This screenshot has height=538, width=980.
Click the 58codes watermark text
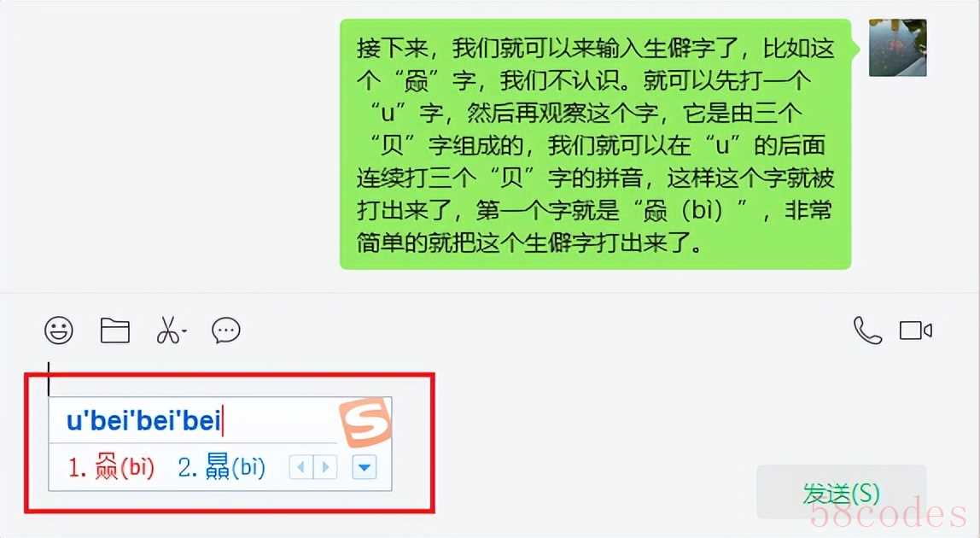pos(888,514)
